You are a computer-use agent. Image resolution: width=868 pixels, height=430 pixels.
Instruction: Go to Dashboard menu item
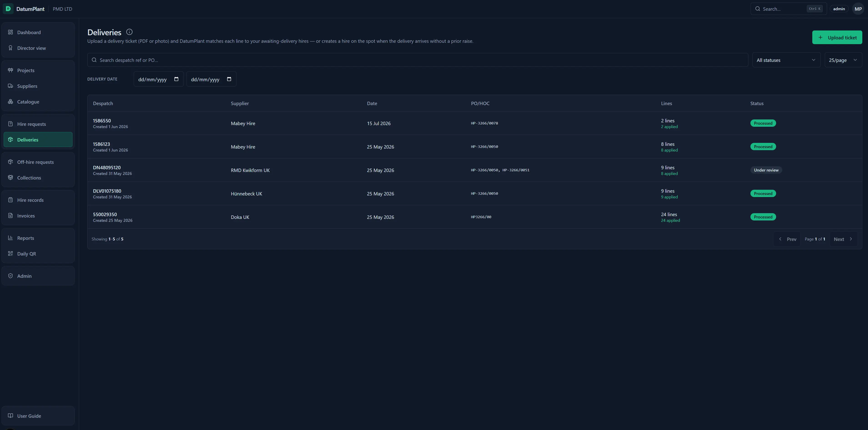38,32
